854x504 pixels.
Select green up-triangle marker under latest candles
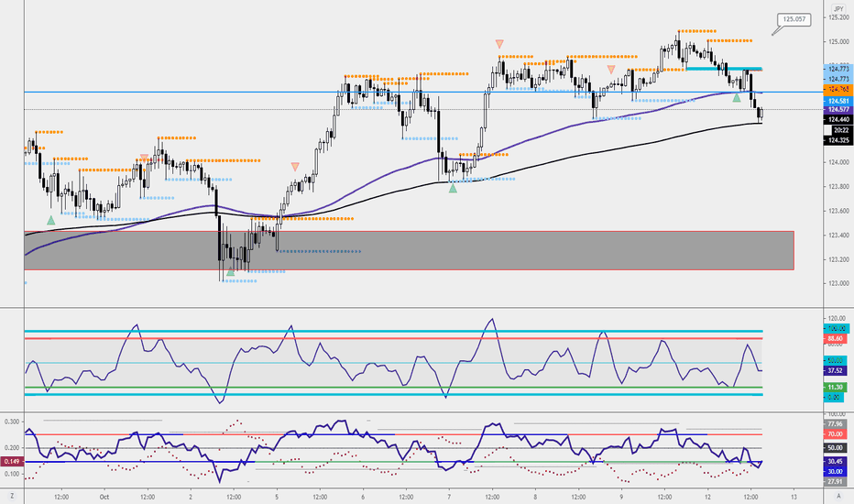click(737, 97)
